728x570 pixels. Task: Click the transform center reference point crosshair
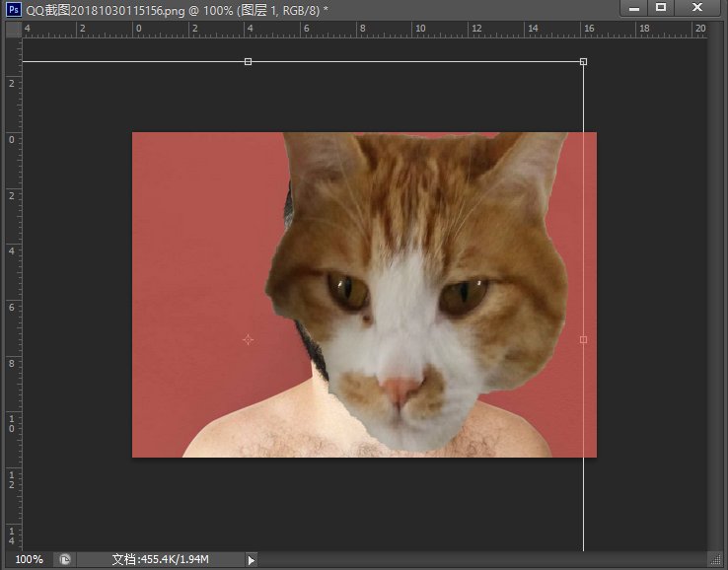(x=248, y=339)
